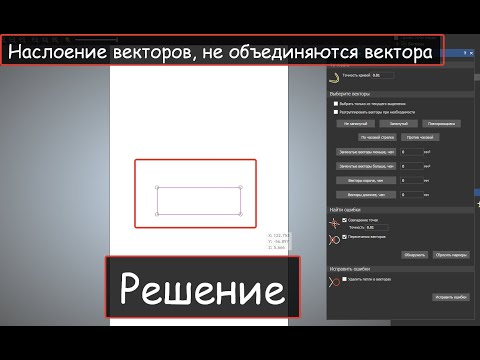Click the 'Обнаружить' button
Screen dimensions: 480x360
click(415, 255)
